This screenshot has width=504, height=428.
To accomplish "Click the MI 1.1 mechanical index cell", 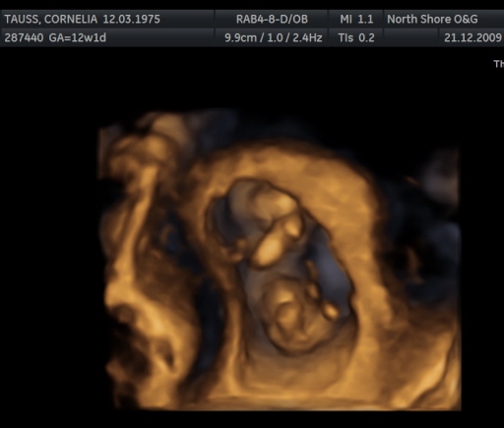I will pyautogui.click(x=356, y=19).
